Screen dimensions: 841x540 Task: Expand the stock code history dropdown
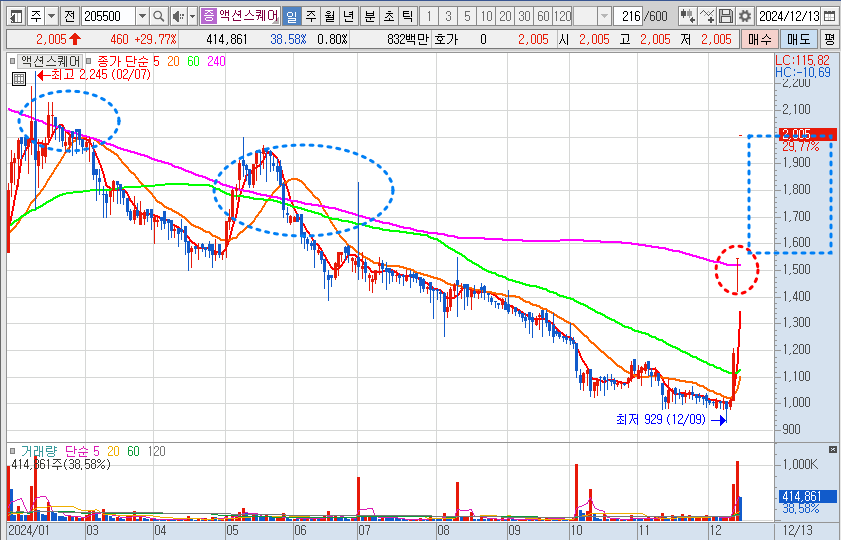click(142, 16)
